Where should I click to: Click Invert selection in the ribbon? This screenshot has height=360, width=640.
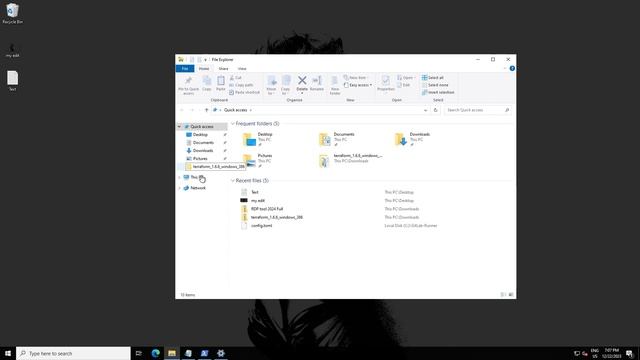(438, 92)
